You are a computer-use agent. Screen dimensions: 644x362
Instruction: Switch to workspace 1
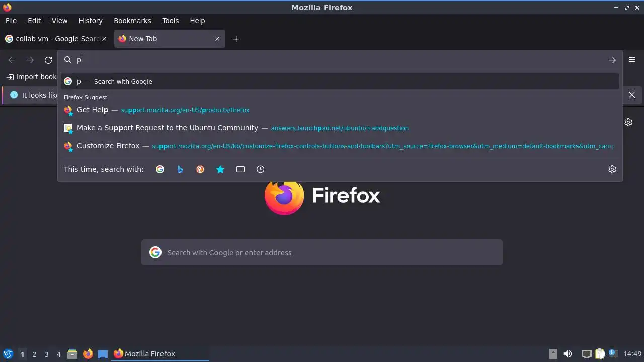click(x=22, y=354)
